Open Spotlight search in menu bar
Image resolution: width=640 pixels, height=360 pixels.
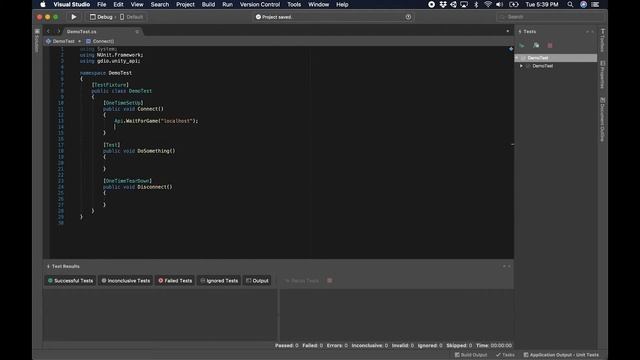click(570, 4)
